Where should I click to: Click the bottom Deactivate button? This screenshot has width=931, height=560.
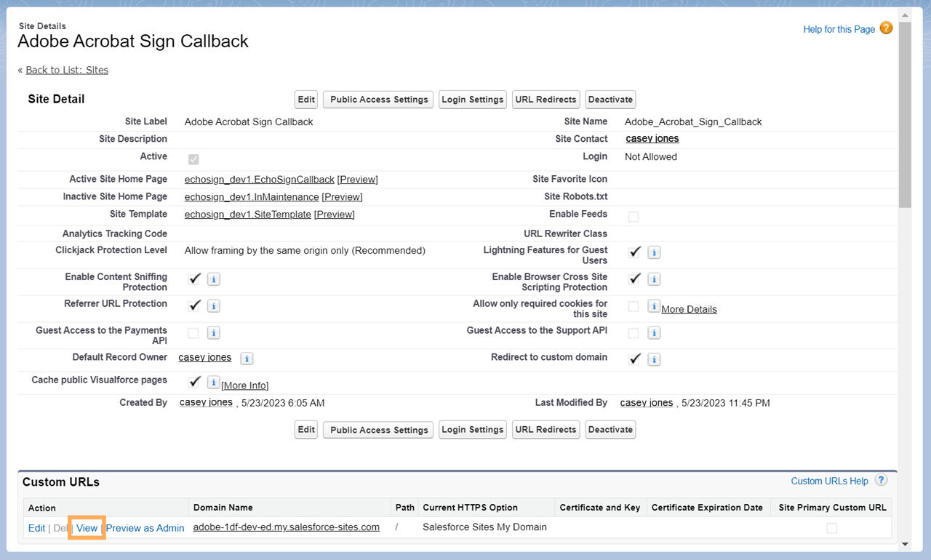pyautogui.click(x=610, y=430)
